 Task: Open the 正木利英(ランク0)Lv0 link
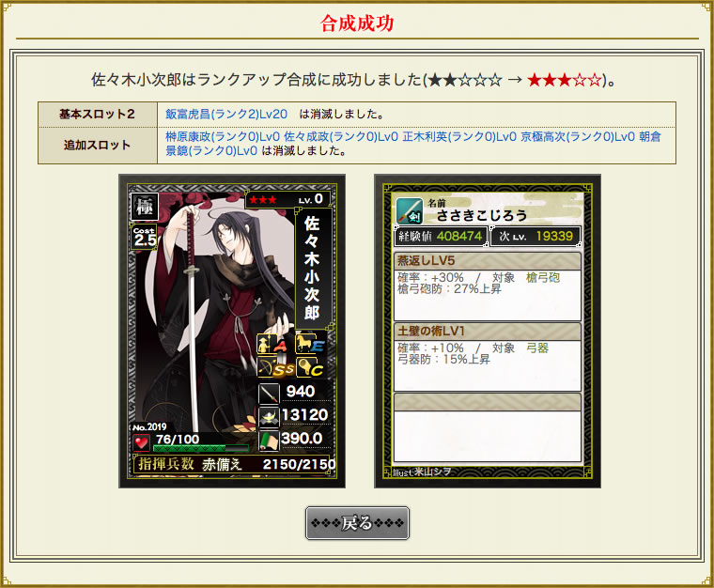pos(459,136)
